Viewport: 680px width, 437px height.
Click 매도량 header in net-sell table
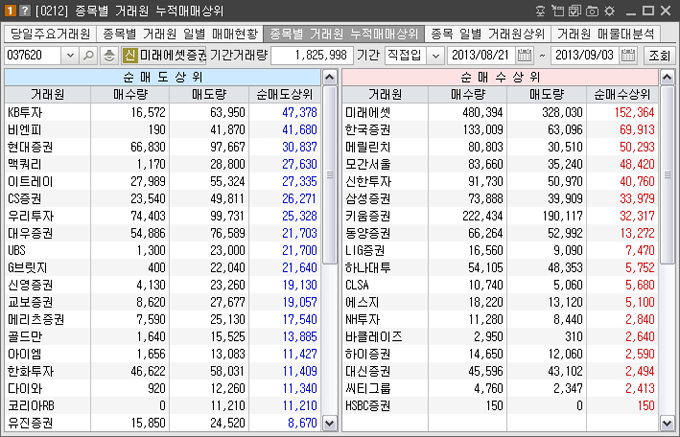(209, 95)
